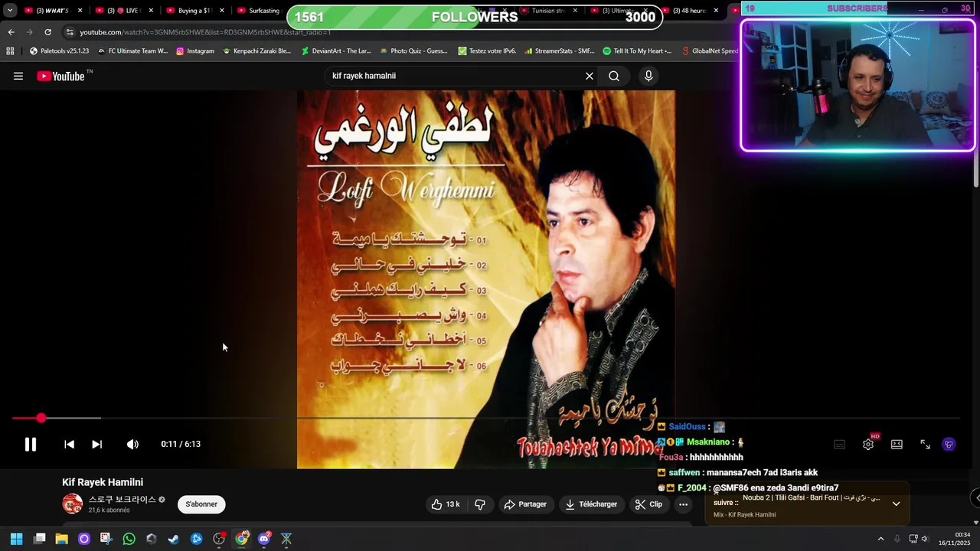Focus the 'kif rayek hamalnii' search field
980x551 pixels.
(x=452, y=76)
